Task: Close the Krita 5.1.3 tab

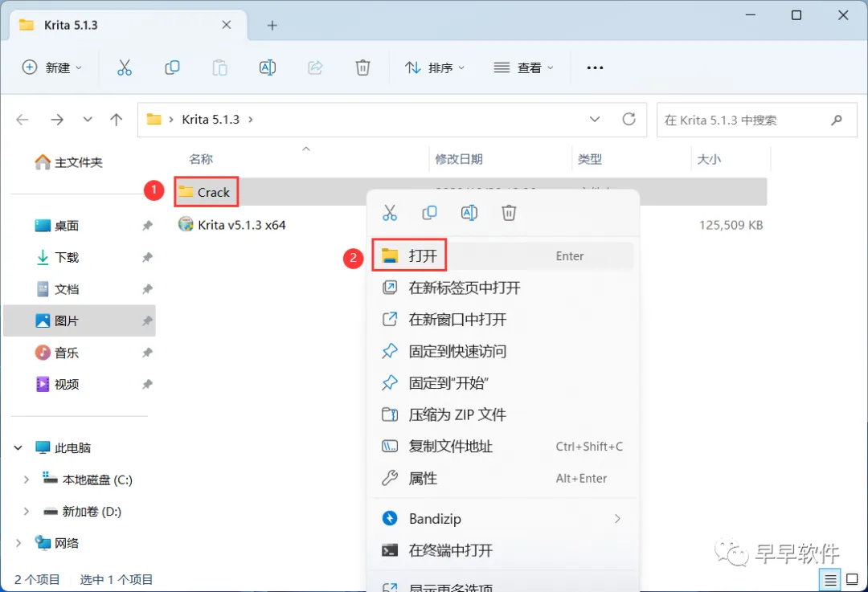Action: coord(227,25)
